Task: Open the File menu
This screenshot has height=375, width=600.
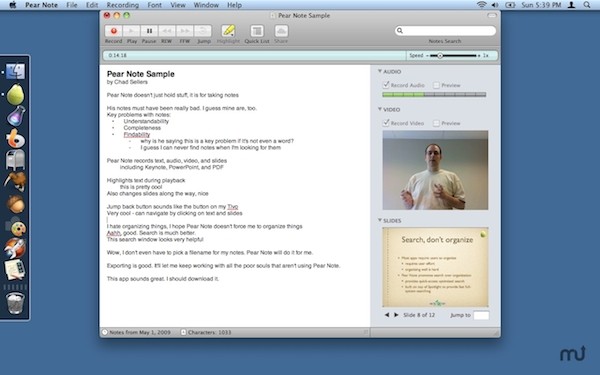Action: 72,5
